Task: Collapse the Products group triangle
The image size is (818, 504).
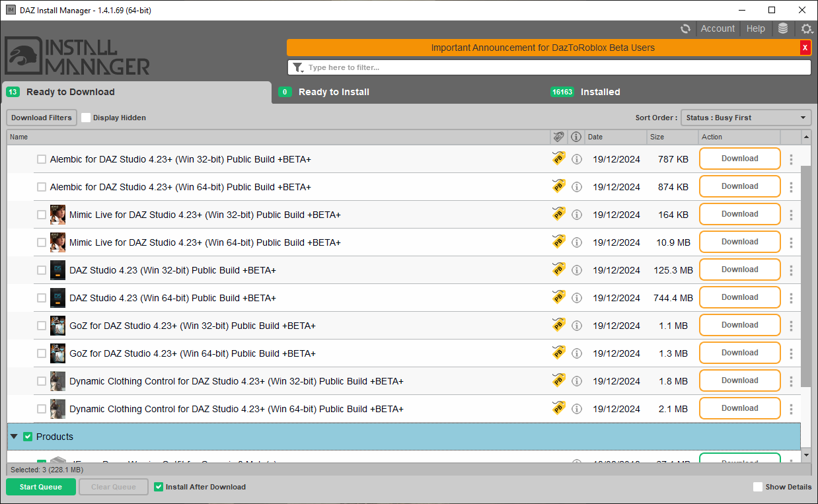Action: pos(14,437)
